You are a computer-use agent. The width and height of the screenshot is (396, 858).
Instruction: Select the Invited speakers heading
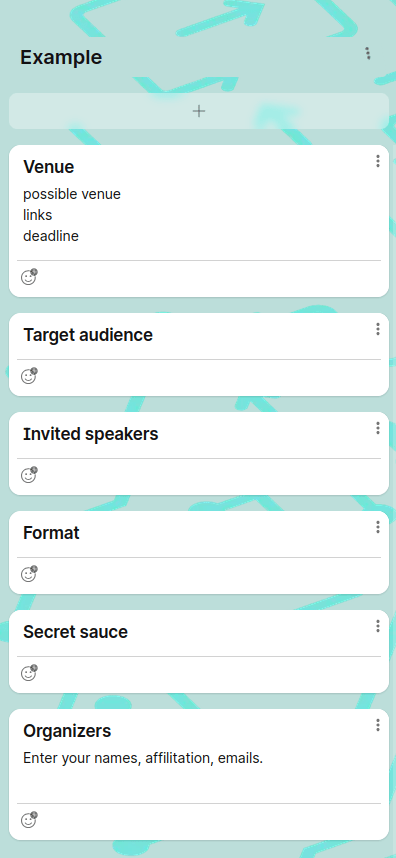90,434
